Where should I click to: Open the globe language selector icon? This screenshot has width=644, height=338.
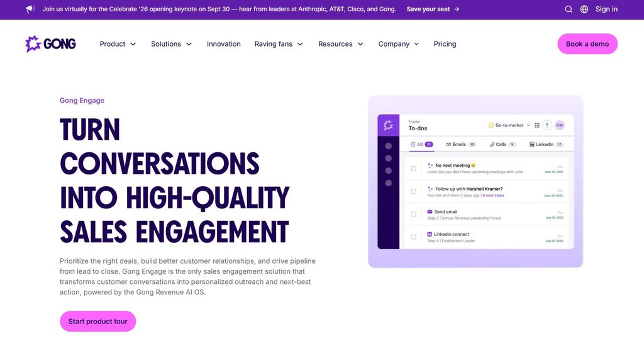pyautogui.click(x=584, y=9)
